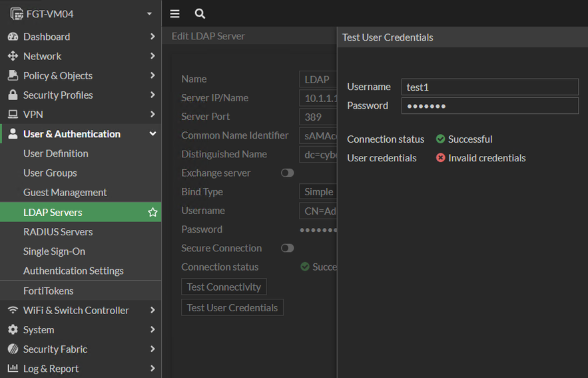The width and height of the screenshot is (588, 378).
Task: Focus the Password field in test panel
Action: [x=489, y=105]
